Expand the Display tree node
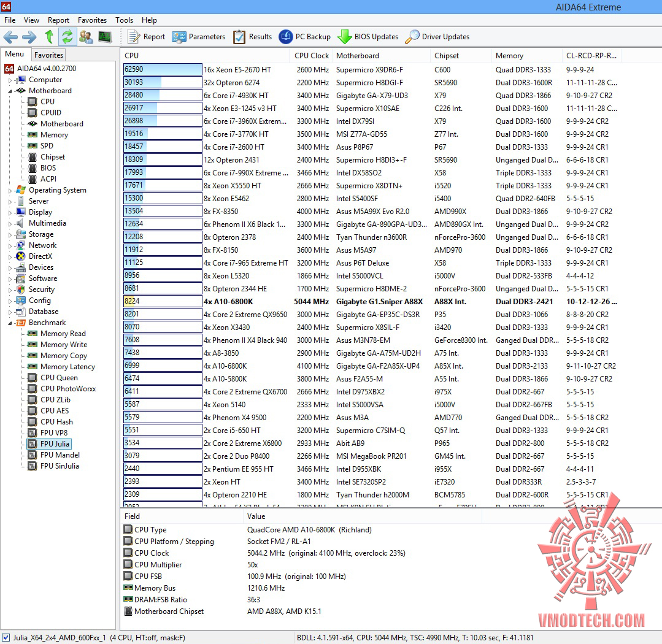 10,213
